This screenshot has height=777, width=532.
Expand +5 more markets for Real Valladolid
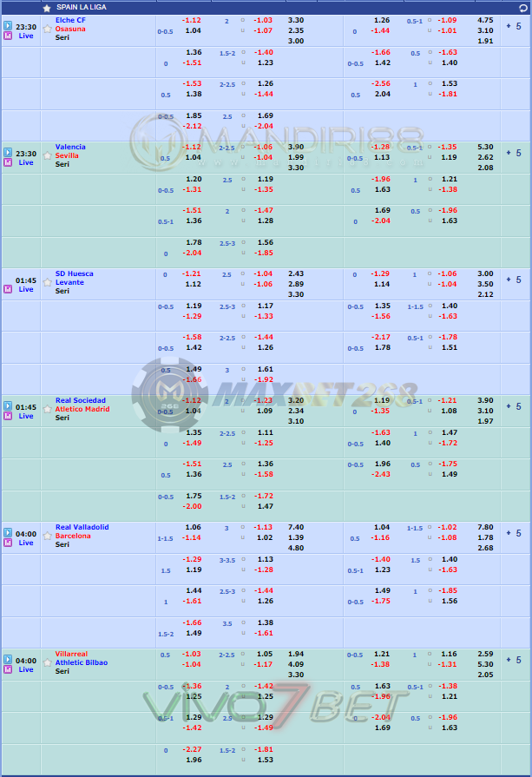(x=514, y=534)
